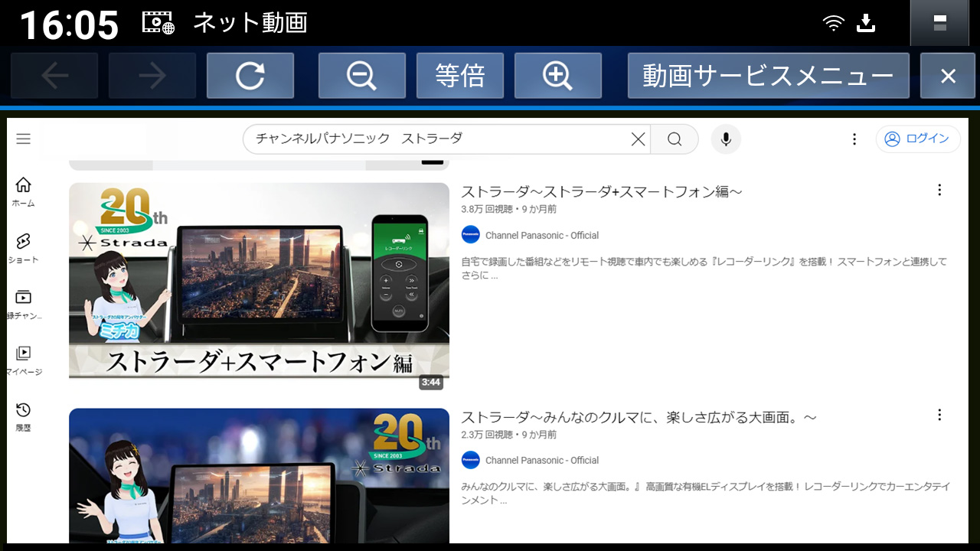Zoom in with the plus magnifier
The image size is (980, 551).
558,76
